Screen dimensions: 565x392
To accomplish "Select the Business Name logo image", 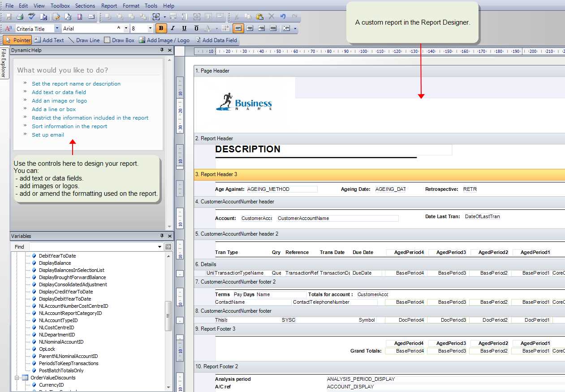I will (244, 102).
